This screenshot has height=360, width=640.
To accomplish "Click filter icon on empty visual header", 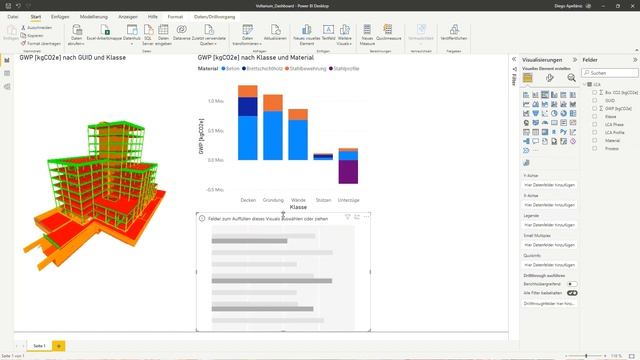I will point(348,217).
